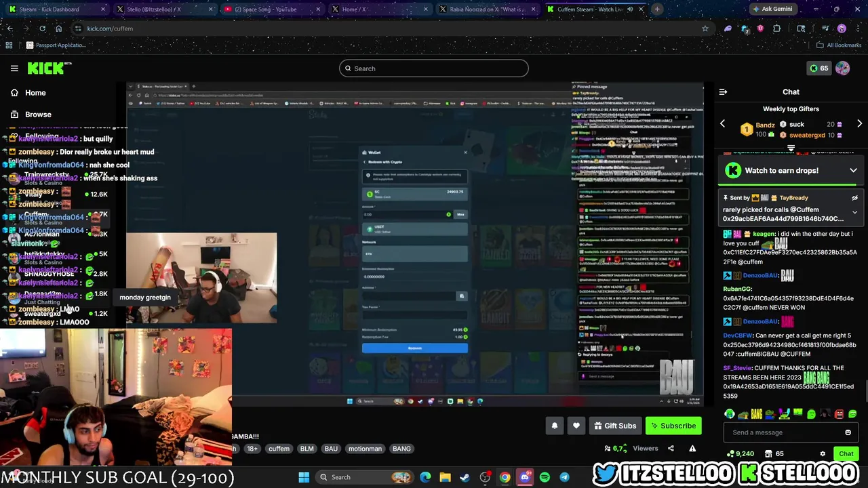Open the user profile avatar menu
Image resolution: width=868 pixels, height=488 pixels.
843,68
